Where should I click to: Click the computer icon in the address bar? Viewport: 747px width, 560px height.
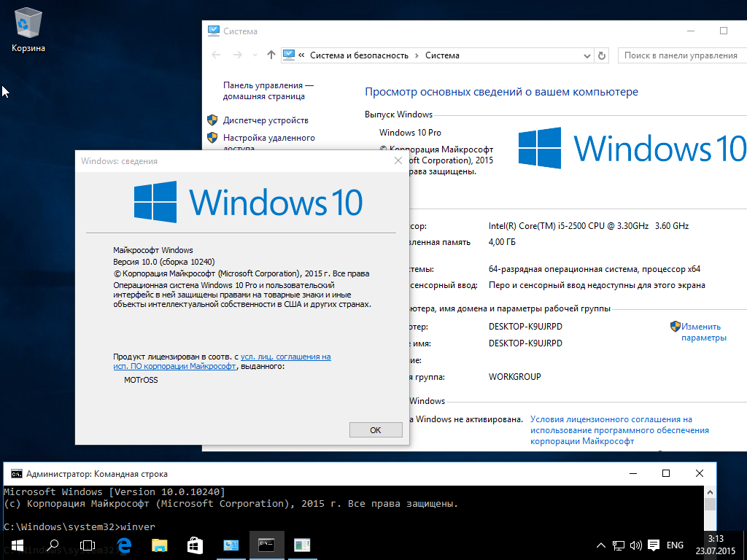[289, 55]
